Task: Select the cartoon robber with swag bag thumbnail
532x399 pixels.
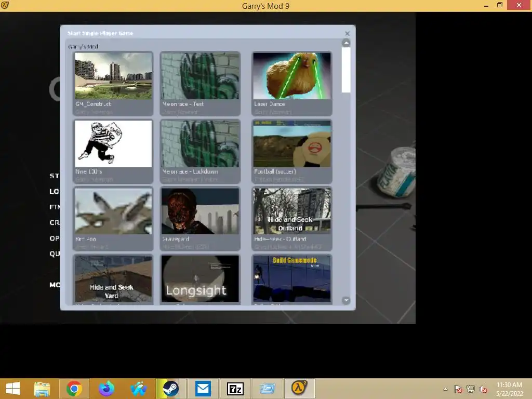Action: pos(113,143)
